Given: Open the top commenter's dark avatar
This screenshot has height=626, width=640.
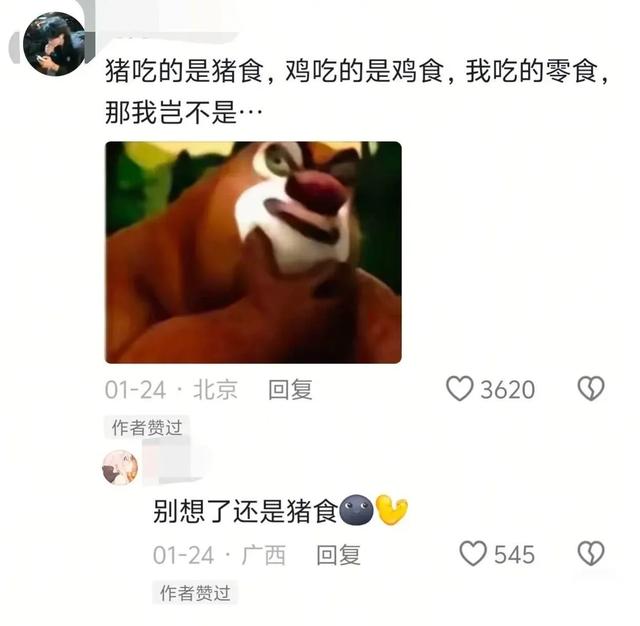Looking at the screenshot, I should coord(54,44).
